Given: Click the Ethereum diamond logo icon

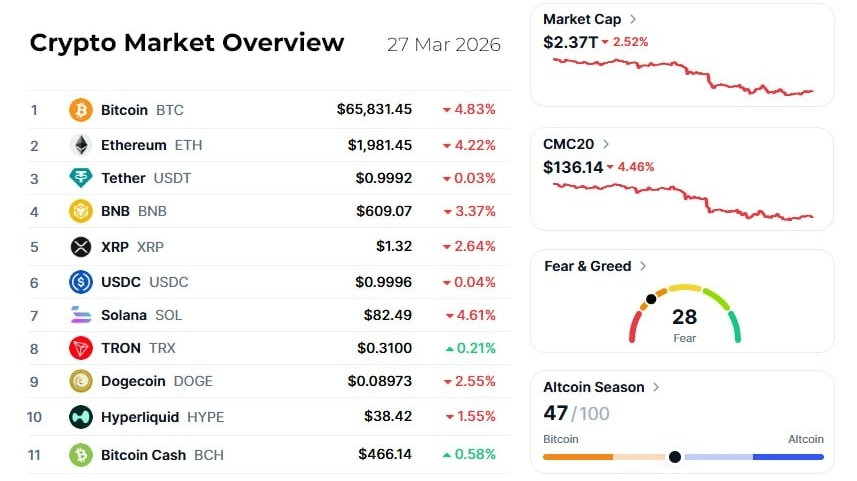Looking at the screenshot, I should tap(80, 145).
